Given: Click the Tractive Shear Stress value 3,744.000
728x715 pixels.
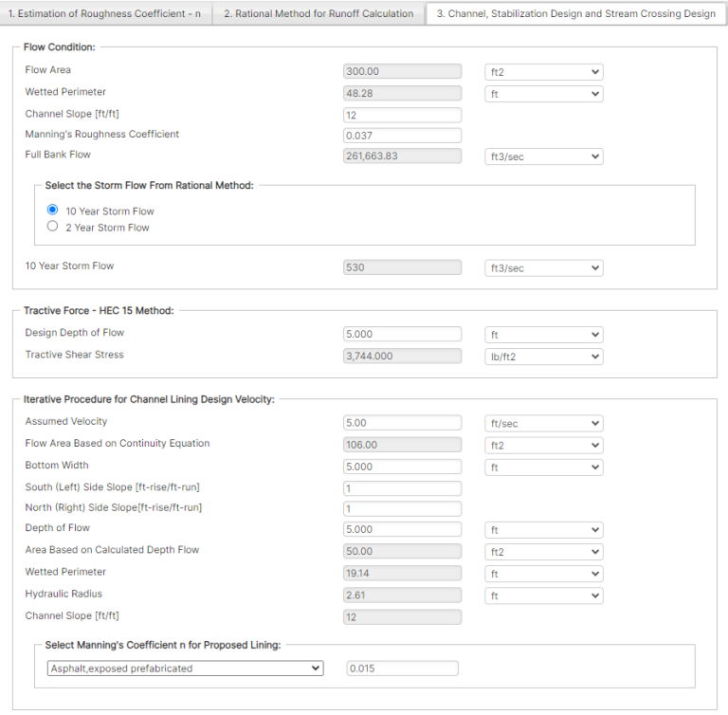Looking at the screenshot, I should click(403, 356).
